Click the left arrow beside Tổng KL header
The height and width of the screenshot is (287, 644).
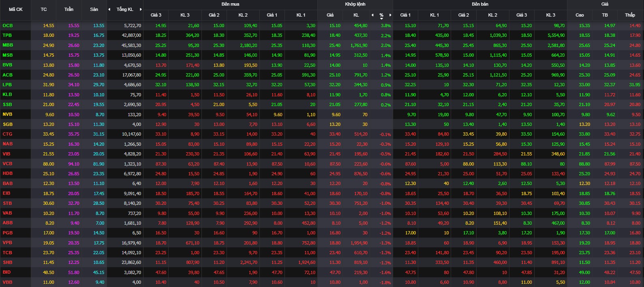109,9
